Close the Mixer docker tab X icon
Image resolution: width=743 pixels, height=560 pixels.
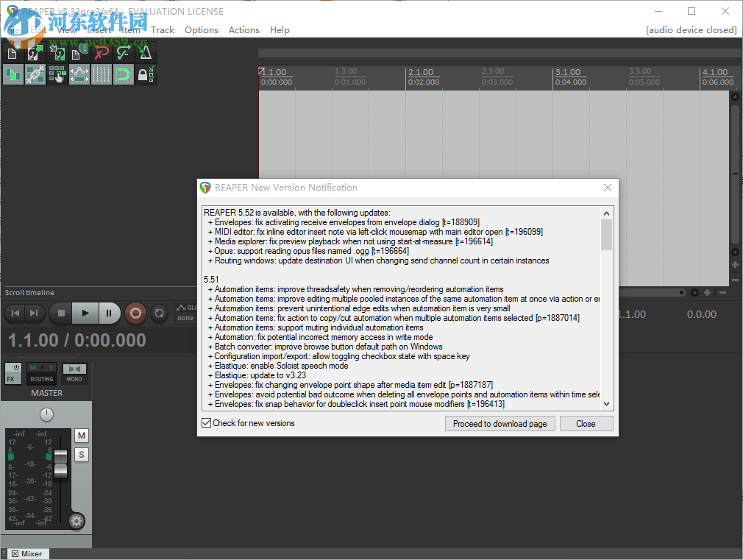click(15, 554)
